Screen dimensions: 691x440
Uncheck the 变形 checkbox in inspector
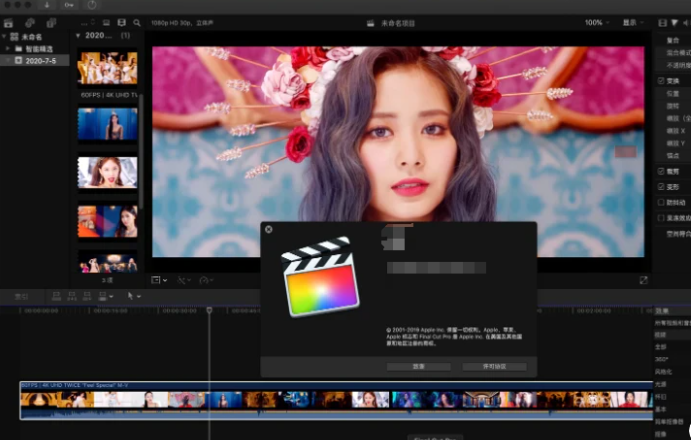click(661, 187)
